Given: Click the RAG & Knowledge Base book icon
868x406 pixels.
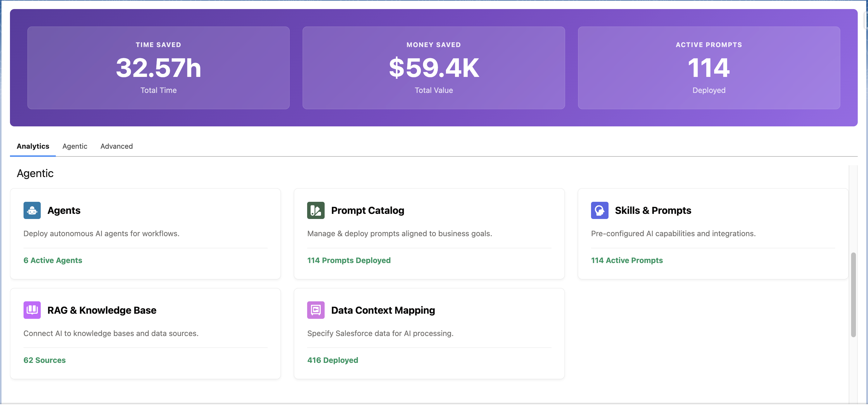Looking at the screenshot, I should (x=32, y=310).
